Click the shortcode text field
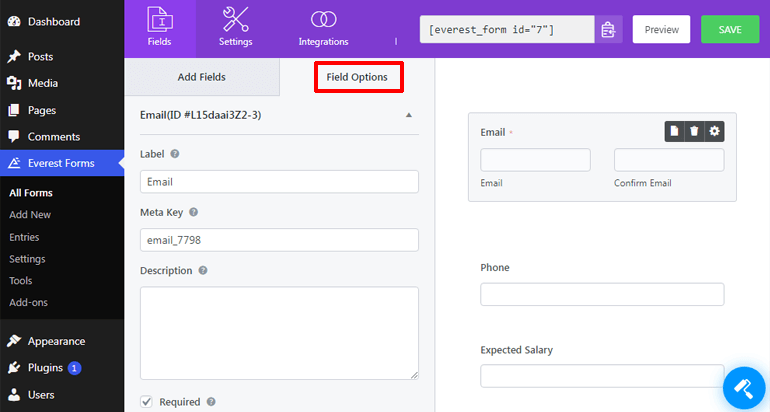The width and height of the screenshot is (770, 412). coord(507,29)
